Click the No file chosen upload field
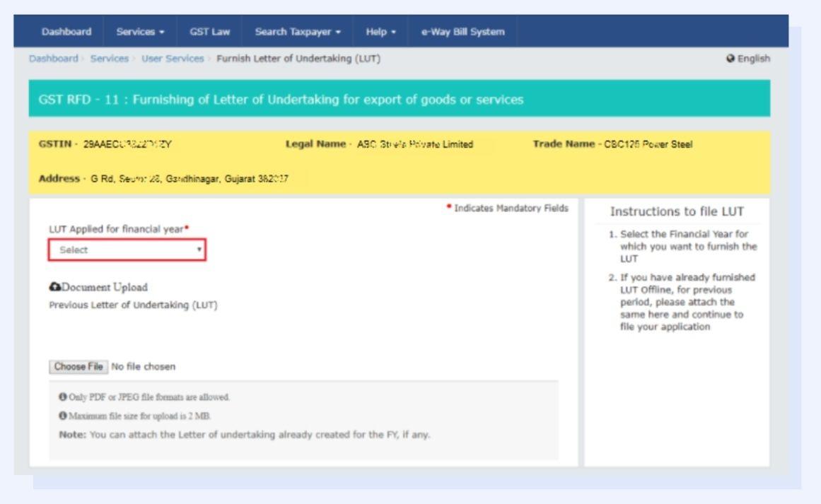The height and width of the screenshot is (504, 821). 144,366
